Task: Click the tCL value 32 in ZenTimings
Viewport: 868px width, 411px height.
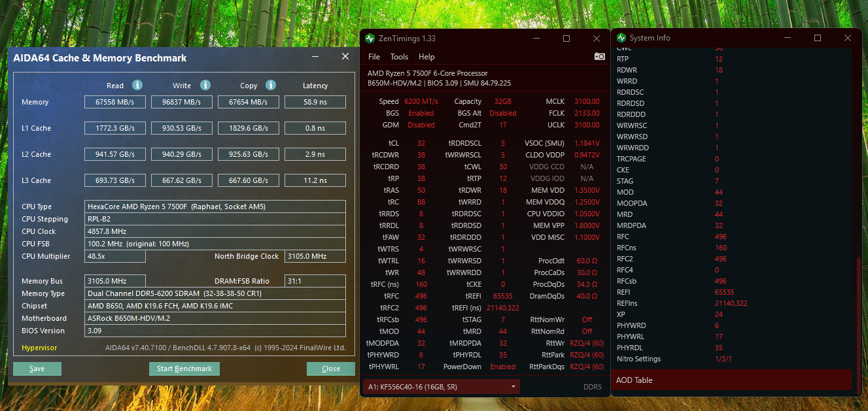Action: point(421,143)
